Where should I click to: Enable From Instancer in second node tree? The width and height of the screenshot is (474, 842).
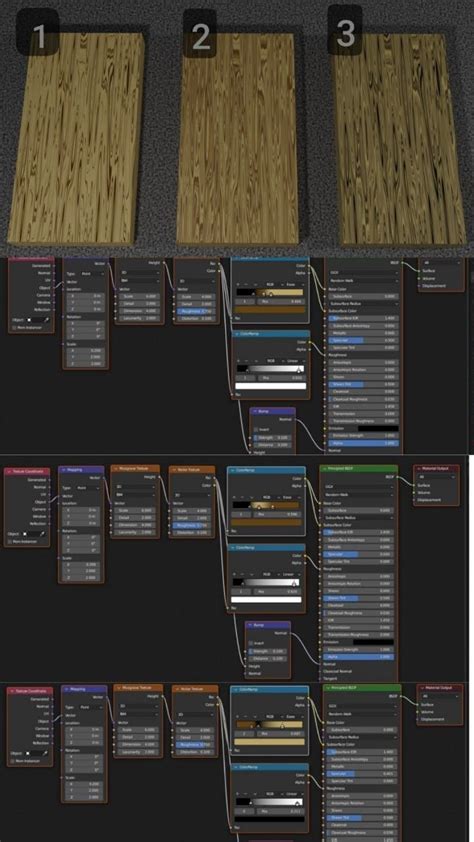[x=11, y=542]
